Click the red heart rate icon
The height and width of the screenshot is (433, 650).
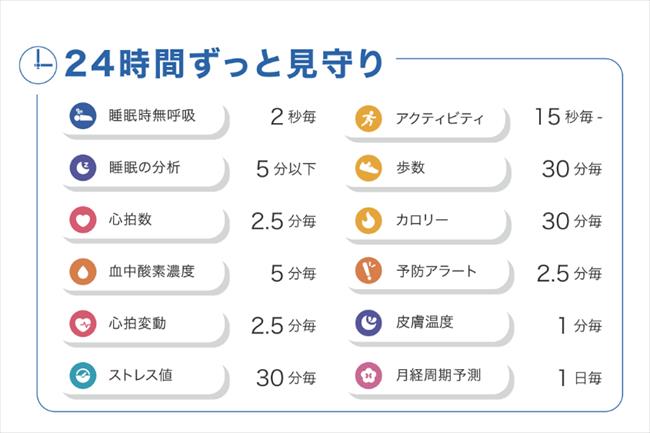pos(82,220)
